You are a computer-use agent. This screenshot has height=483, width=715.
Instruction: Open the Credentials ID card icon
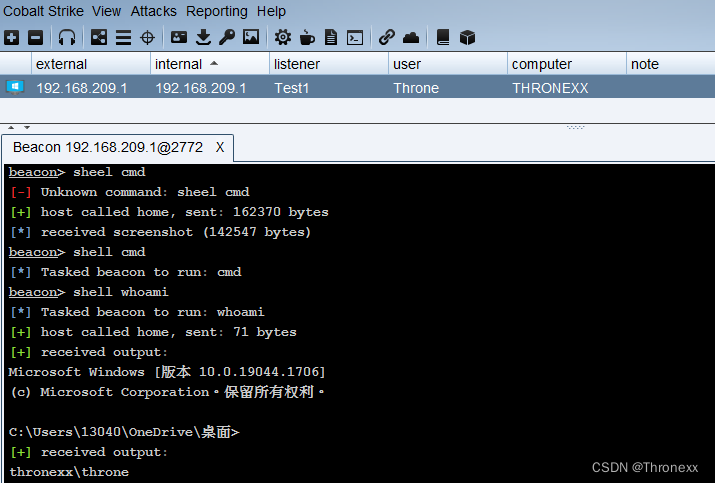pyautogui.click(x=179, y=37)
